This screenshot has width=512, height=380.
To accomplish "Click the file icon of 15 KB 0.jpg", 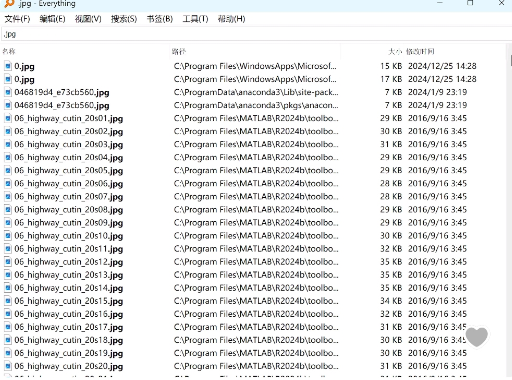I will click(x=8, y=66).
